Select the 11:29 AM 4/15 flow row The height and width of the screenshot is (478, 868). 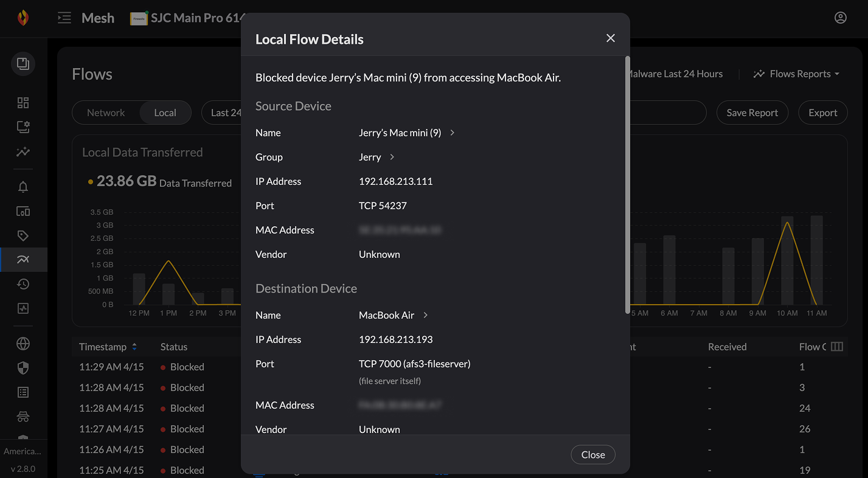tap(460, 367)
